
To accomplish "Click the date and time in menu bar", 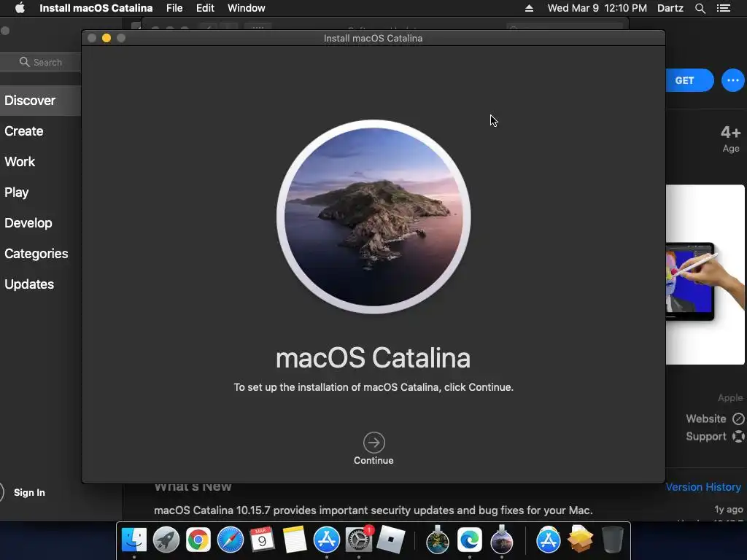I will 597,8.
